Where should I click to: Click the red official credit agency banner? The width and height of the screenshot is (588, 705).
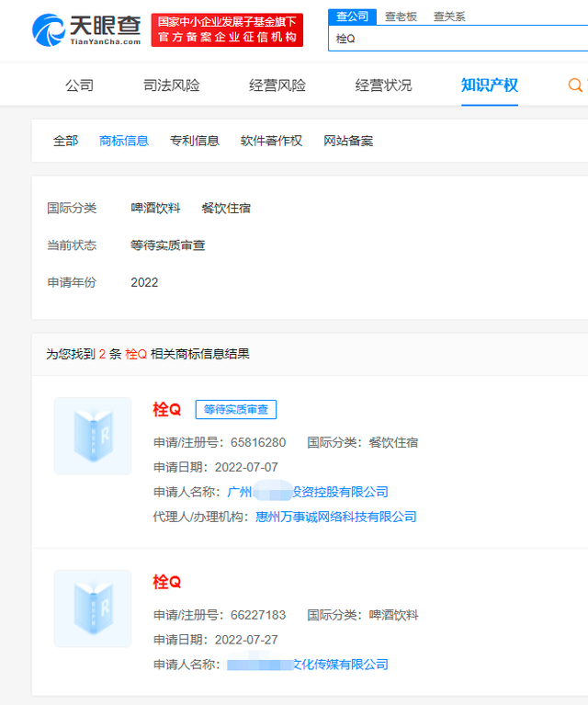227,29
